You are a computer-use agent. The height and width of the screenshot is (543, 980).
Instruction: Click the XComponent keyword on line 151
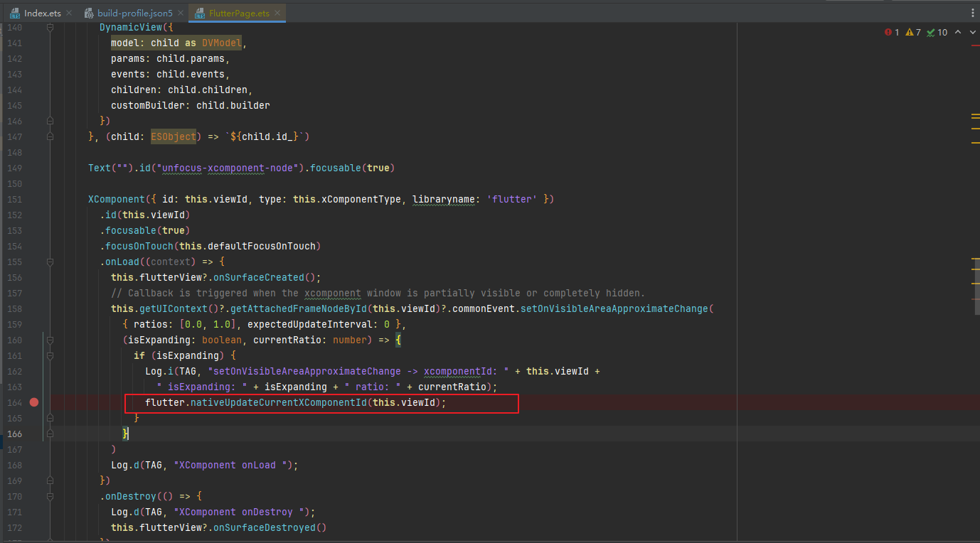click(117, 199)
